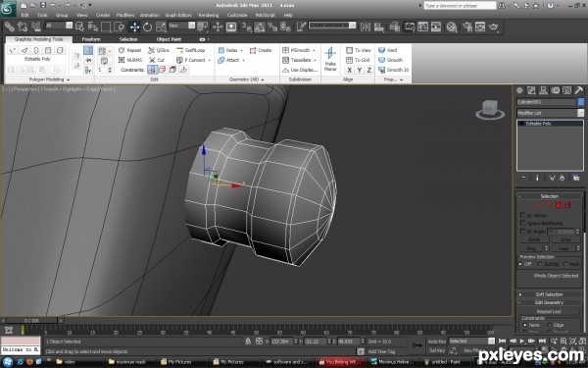This screenshot has width=588, height=368.
Task: Click the Select Object tool icon
Action: (79, 26)
